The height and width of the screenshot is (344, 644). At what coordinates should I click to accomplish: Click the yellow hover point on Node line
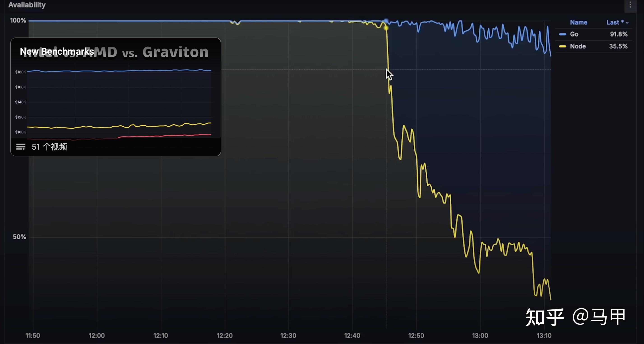coord(386,28)
